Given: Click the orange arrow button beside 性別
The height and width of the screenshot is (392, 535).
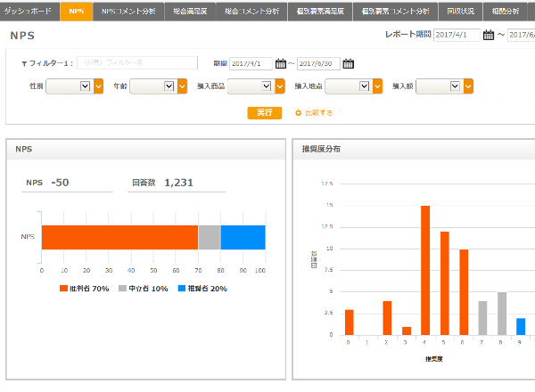Looking at the screenshot, I should tap(99, 86).
